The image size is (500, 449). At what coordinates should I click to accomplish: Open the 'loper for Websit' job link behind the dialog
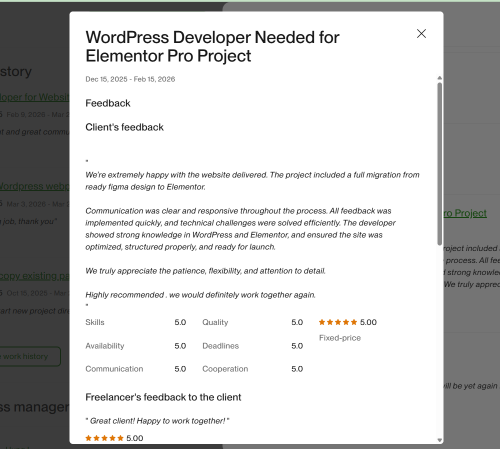(35, 97)
